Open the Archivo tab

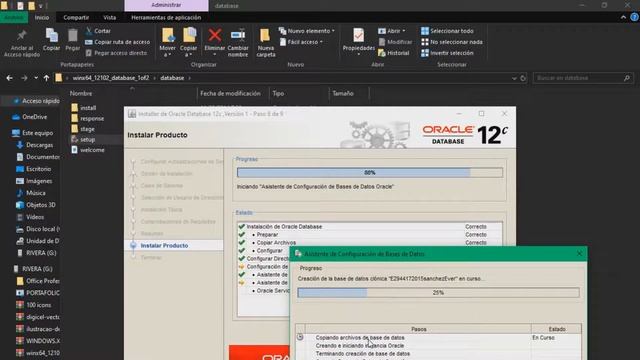pyautogui.click(x=14, y=18)
